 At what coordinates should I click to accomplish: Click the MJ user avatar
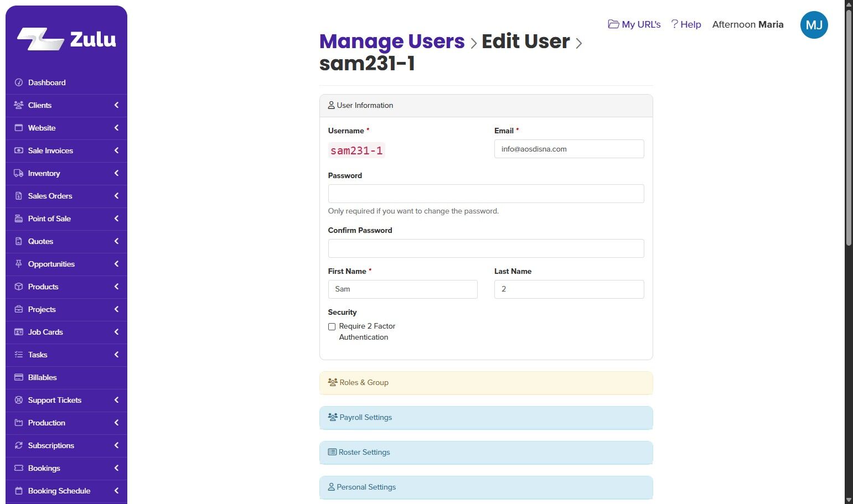814,25
